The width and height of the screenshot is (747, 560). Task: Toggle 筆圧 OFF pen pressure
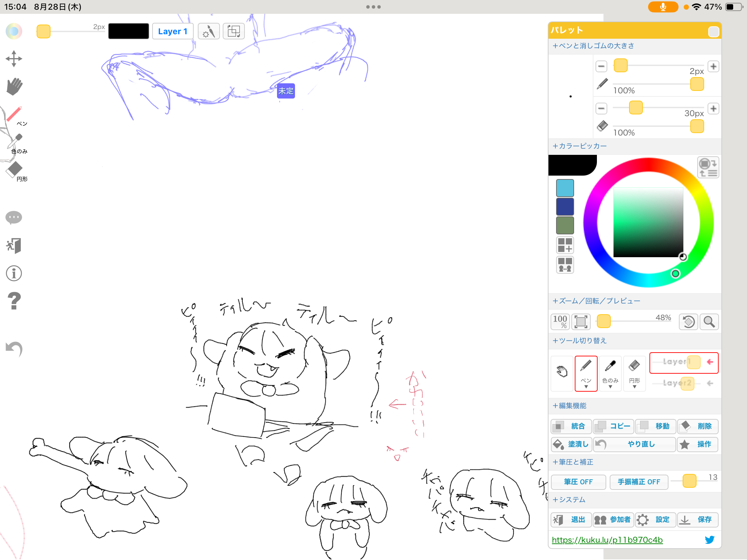tap(578, 482)
